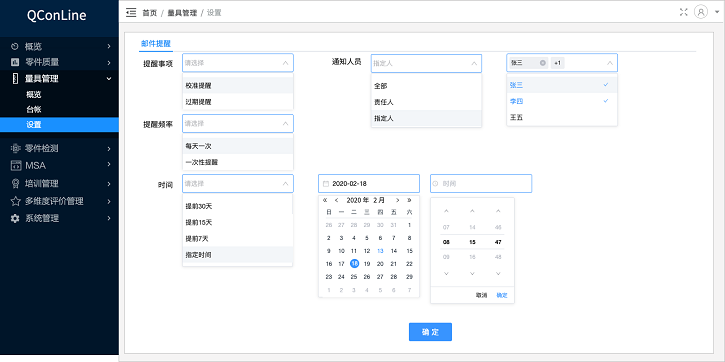Go to 首页 via breadcrumb
This screenshot has height=362, width=725.
(149, 13)
